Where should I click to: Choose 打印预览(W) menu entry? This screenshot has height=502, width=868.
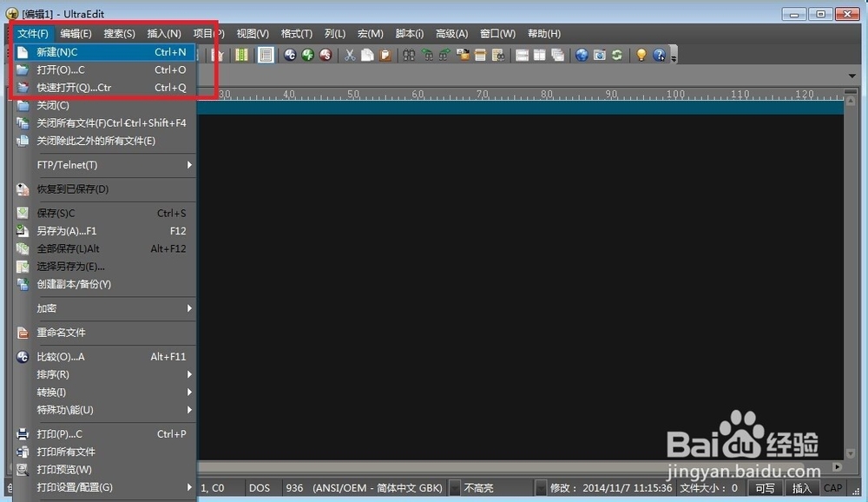[104, 469]
